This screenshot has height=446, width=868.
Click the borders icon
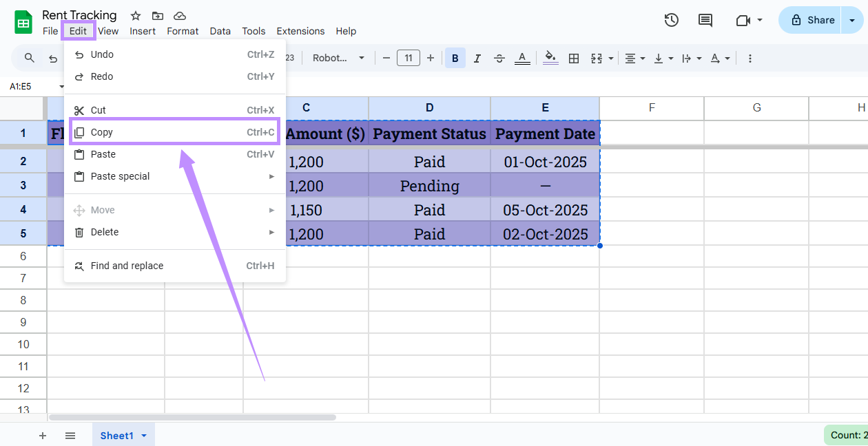574,58
